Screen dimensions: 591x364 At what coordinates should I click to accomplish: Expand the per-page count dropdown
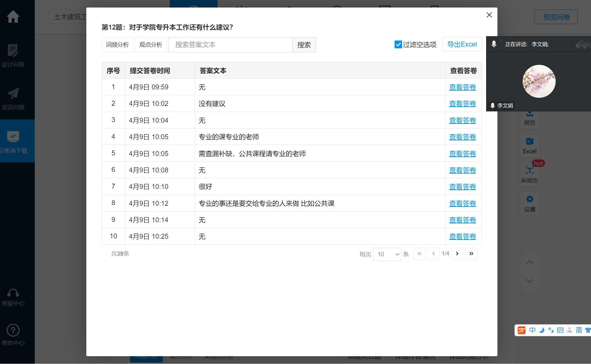tap(387, 254)
